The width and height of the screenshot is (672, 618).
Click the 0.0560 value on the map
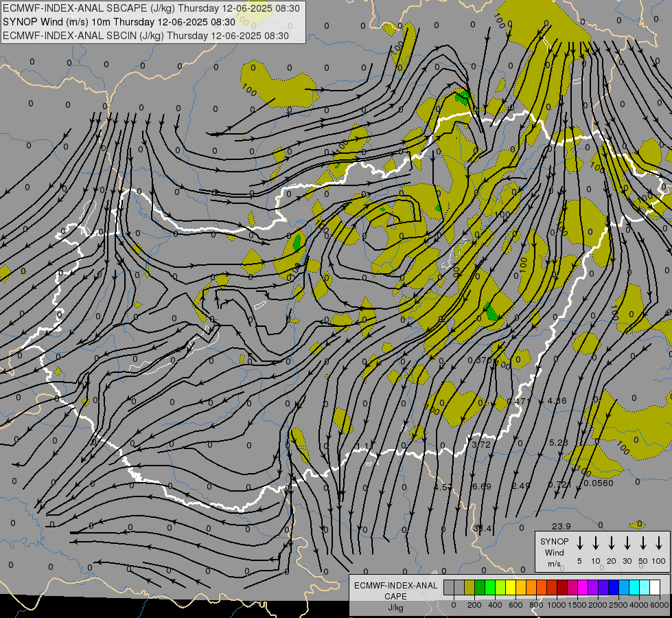click(x=599, y=483)
